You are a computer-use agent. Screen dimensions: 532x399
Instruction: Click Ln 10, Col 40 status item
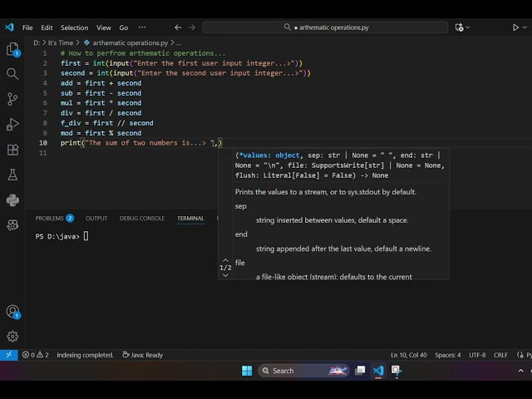408,355
